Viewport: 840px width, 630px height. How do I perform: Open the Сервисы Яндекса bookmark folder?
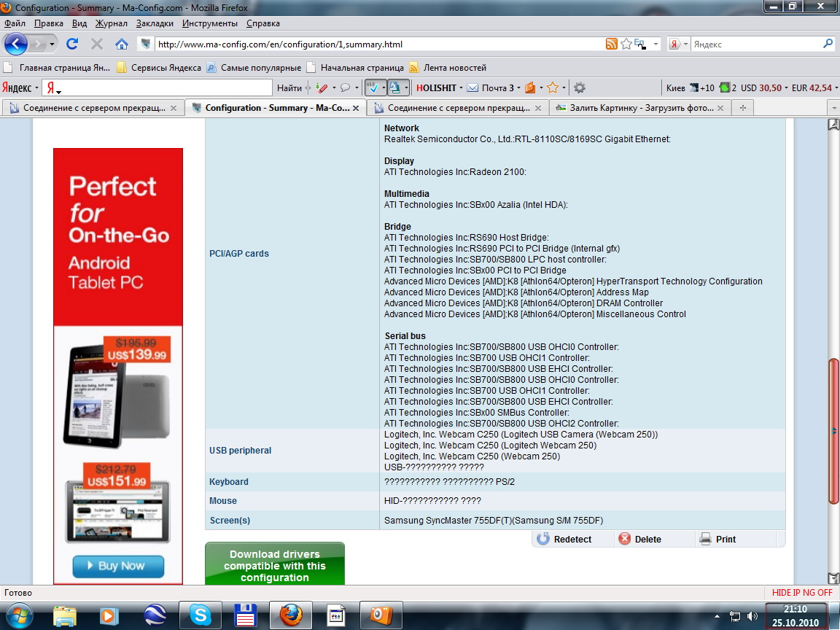pyautogui.click(x=159, y=68)
